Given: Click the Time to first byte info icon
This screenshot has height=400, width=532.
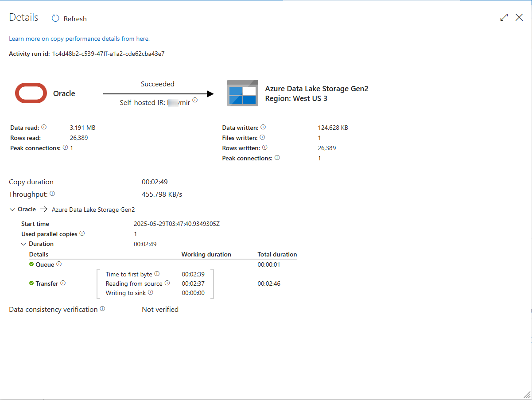Looking at the screenshot, I should click(157, 274).
